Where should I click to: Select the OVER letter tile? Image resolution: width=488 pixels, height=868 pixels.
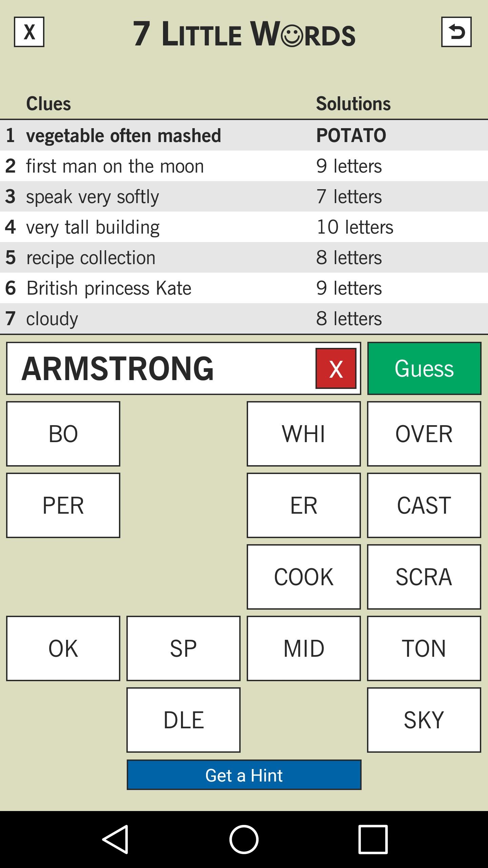pos(424,434)
